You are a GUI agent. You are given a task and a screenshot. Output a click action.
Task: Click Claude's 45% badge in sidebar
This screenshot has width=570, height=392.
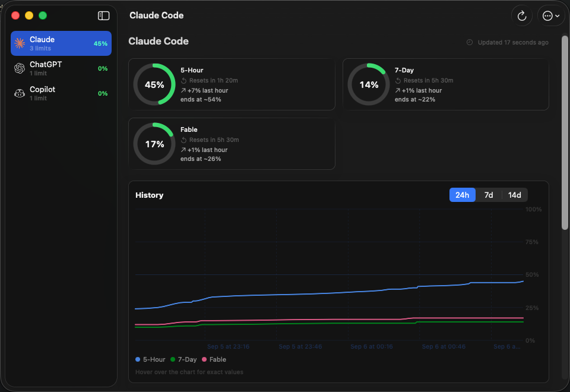(101, 43)
